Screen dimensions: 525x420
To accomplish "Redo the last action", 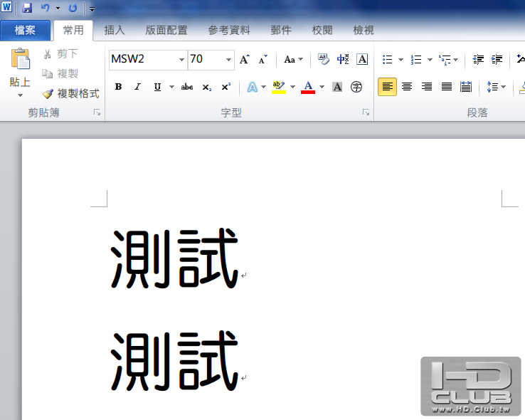I will (73, 8).
